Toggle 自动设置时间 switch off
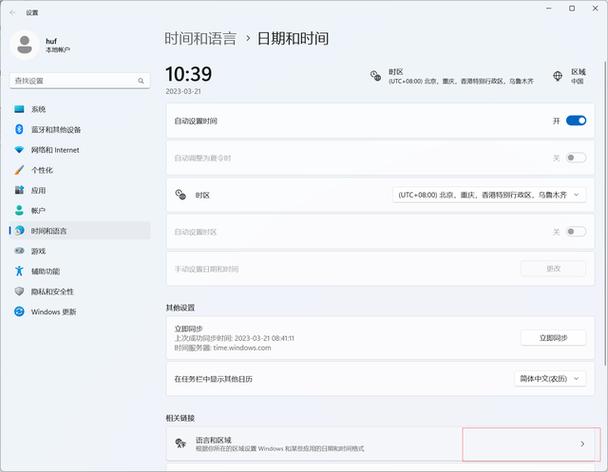The width and height of the screenshot is (608, 472). (576, 121)
